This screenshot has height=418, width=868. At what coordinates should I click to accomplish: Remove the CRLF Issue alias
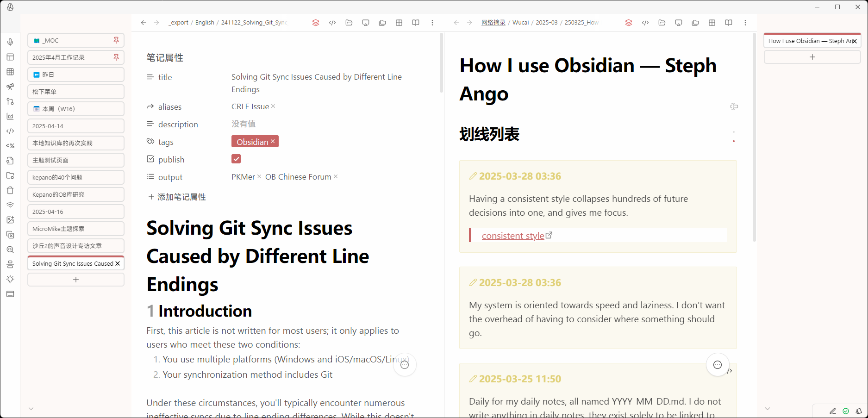point(273,106)
